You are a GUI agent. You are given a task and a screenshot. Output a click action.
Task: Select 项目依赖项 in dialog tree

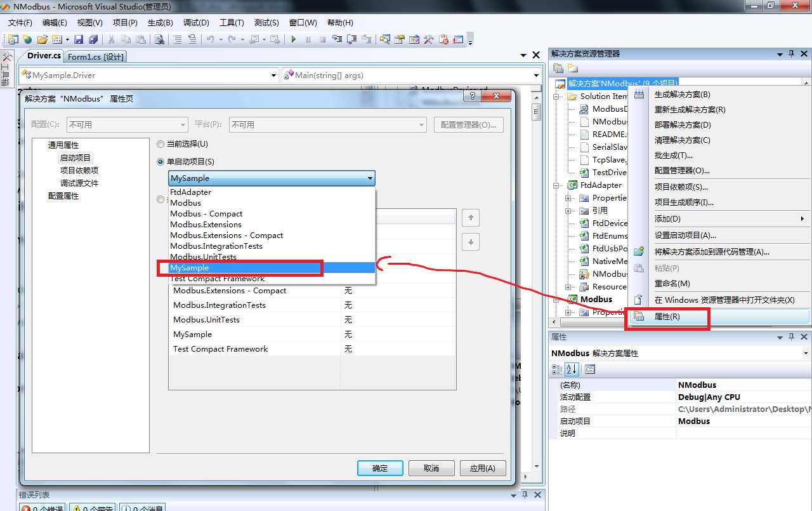(x=79, y=170)
